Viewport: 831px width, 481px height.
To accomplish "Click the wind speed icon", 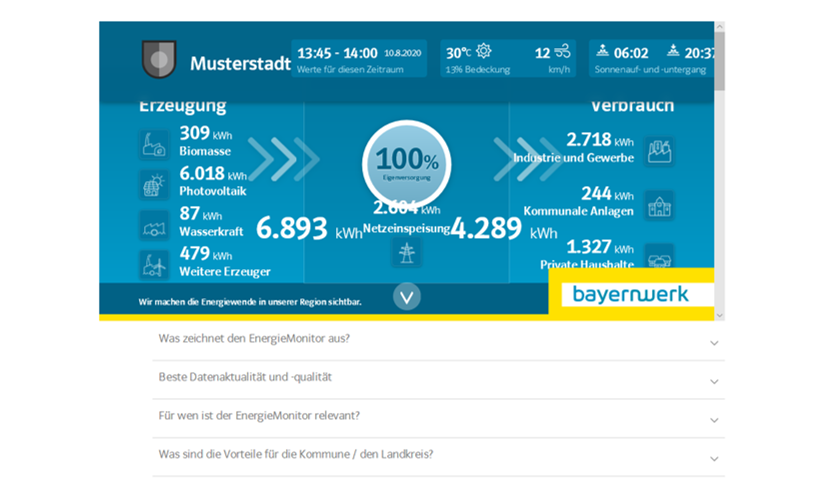I will (x=562, y=51).
